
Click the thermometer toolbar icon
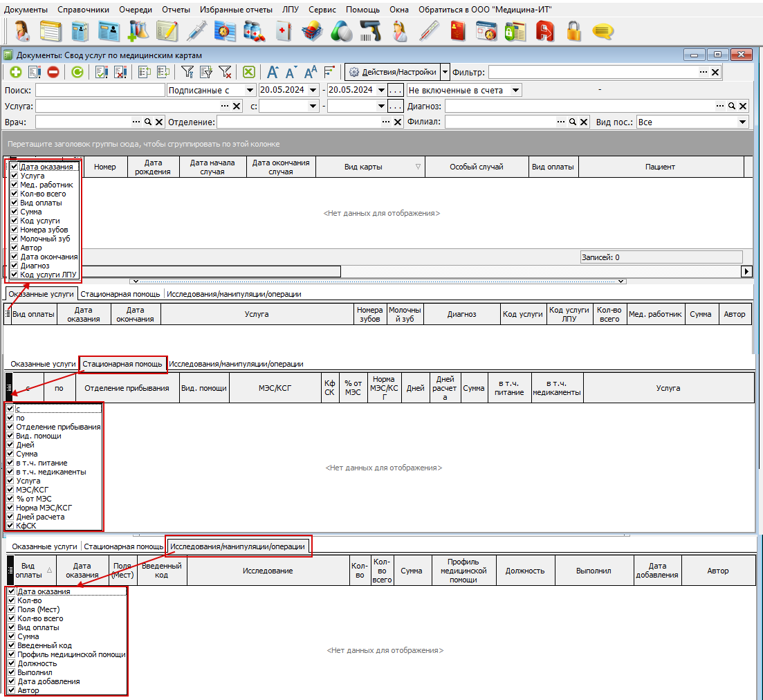pyautogui.click(x=429, y=32)
